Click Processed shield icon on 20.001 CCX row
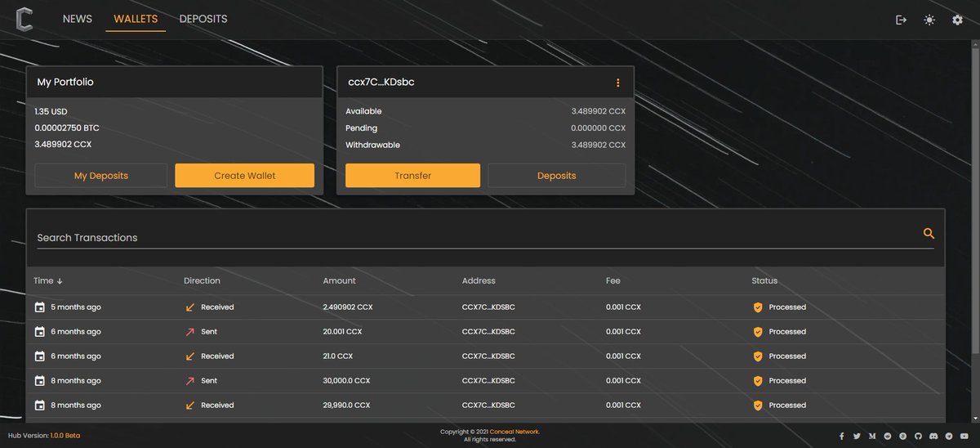The image size is (980, 448). pos(758,332)
